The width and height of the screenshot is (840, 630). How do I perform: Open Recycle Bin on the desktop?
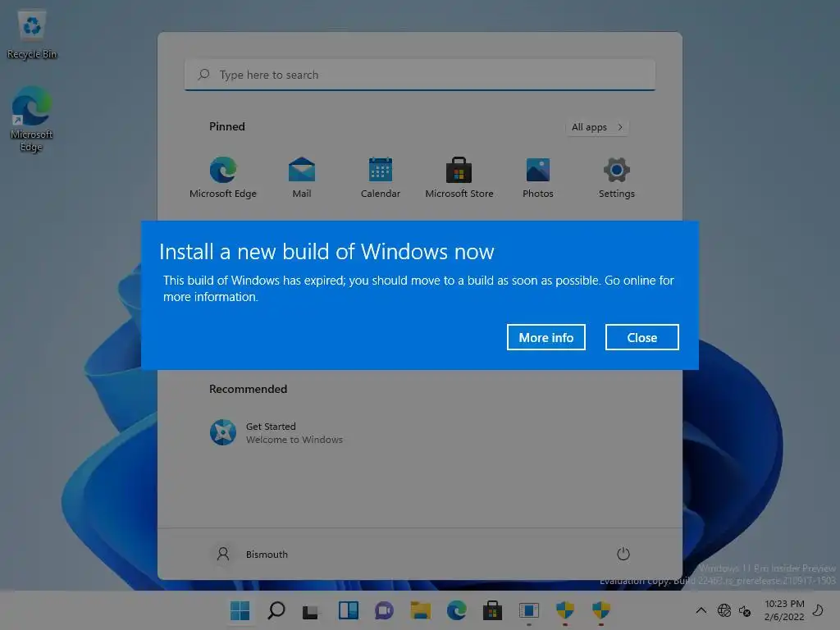32,34
